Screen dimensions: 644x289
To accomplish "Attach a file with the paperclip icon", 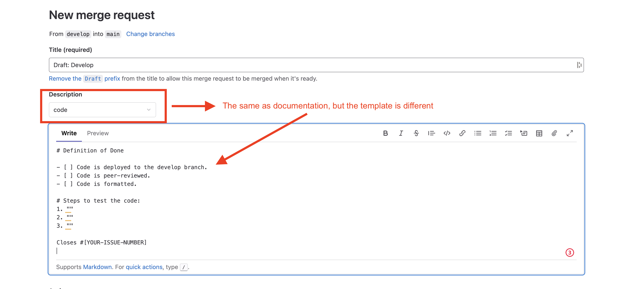I will [554, 133].
